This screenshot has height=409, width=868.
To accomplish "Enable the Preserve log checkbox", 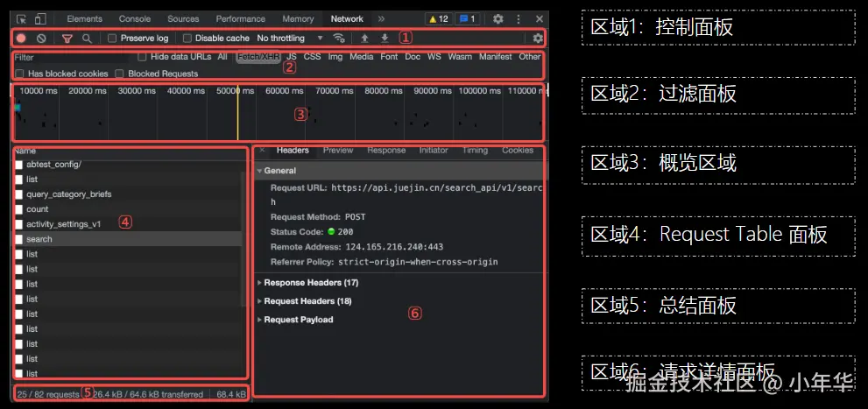I will tap(112, 39).
